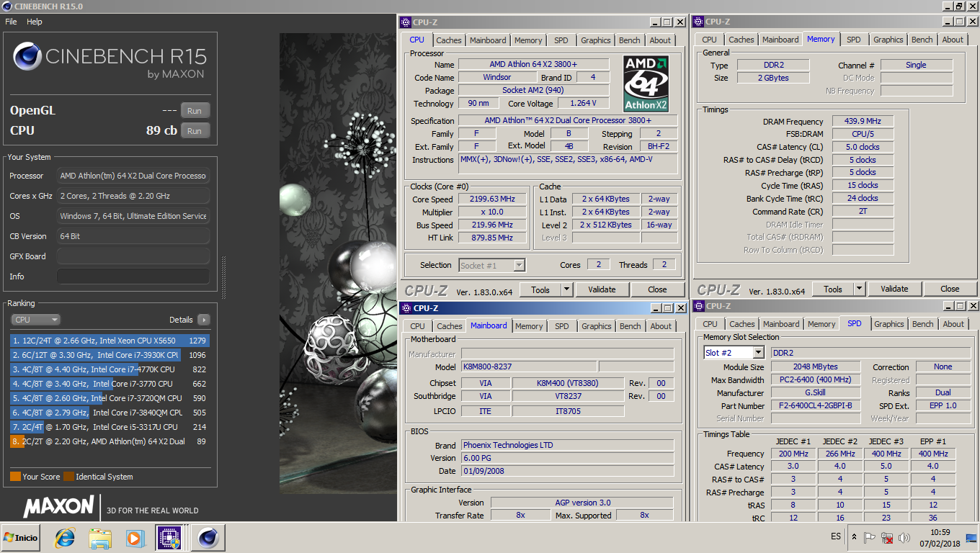Click Phoenix Technologies LTD BIOS brand

(567, 445)
